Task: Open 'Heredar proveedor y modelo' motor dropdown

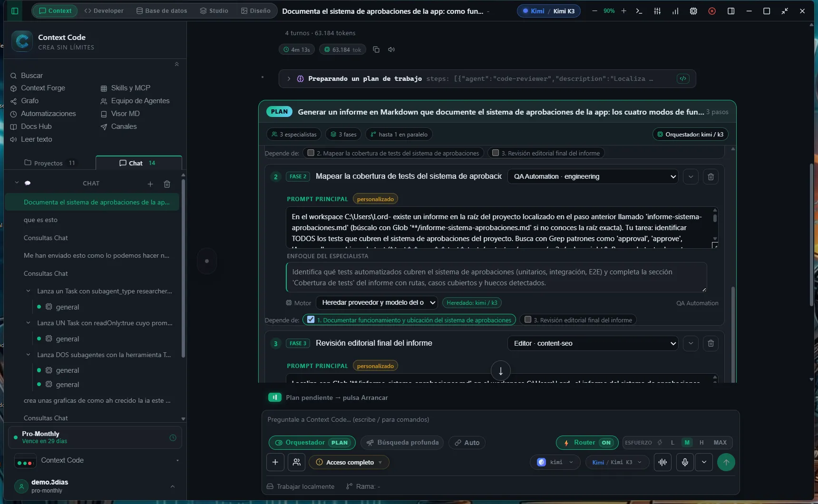Action: click(377, 302)
